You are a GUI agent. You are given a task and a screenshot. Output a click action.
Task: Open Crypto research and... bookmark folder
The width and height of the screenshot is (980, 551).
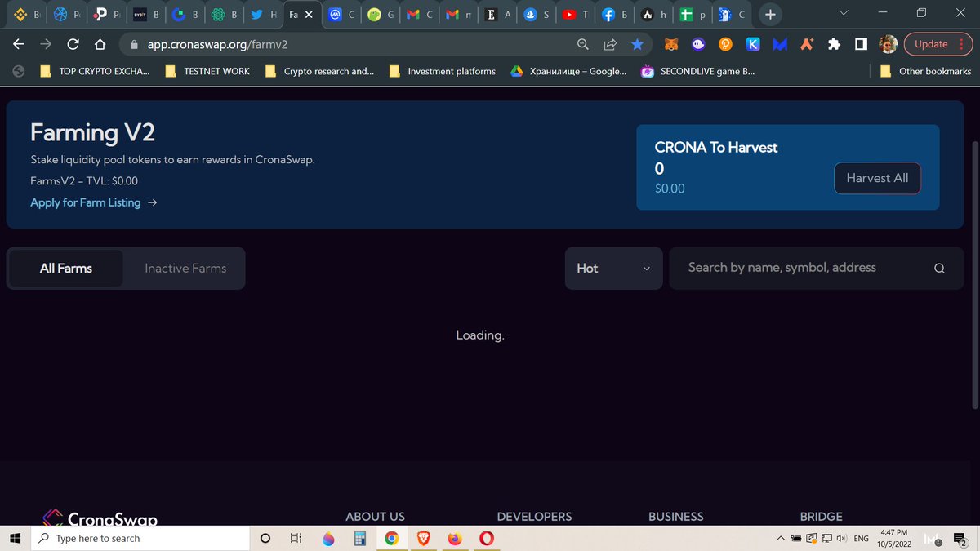coord(320,71)
